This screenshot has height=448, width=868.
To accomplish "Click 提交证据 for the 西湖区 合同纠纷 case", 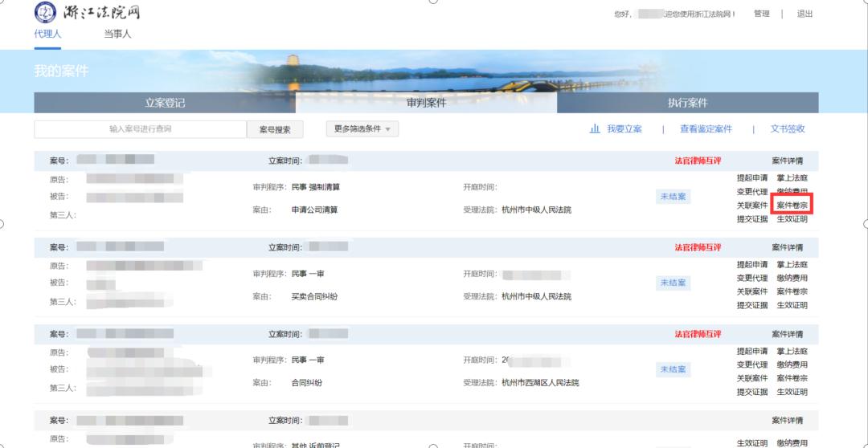I will (x=751, y=392).
